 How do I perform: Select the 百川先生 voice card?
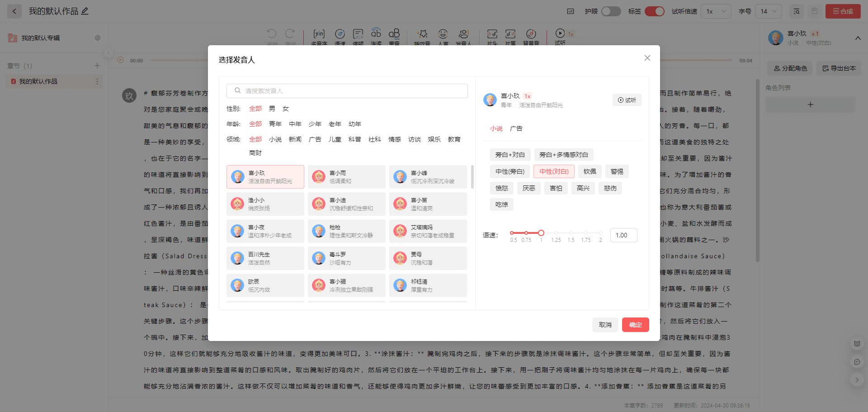(x=265, y=258)
